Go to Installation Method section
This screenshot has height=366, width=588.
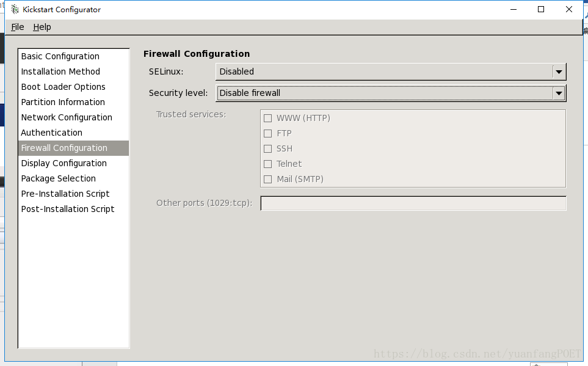click(x=73, y=71)
